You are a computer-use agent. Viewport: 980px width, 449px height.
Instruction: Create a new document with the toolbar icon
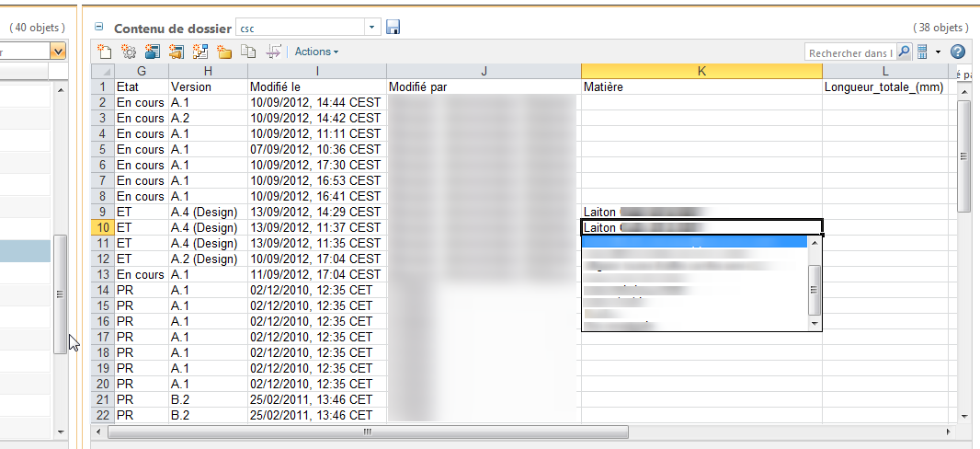click(105, 52)
